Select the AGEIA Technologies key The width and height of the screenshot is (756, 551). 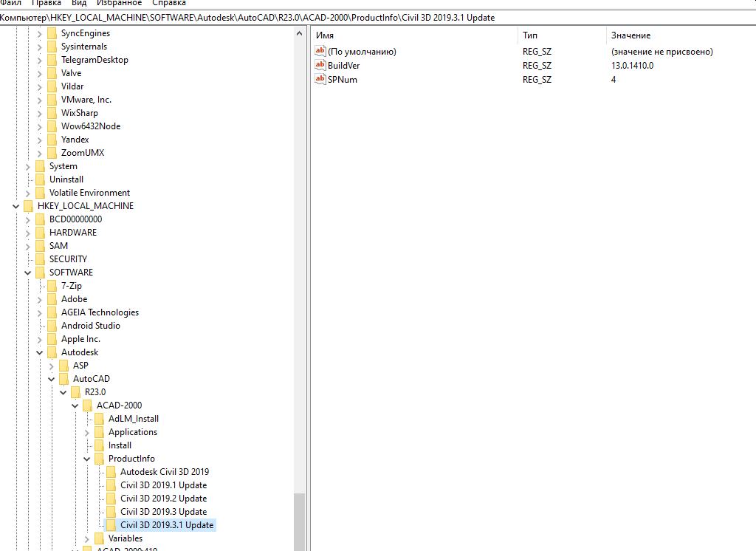click(x=100, y=312)
